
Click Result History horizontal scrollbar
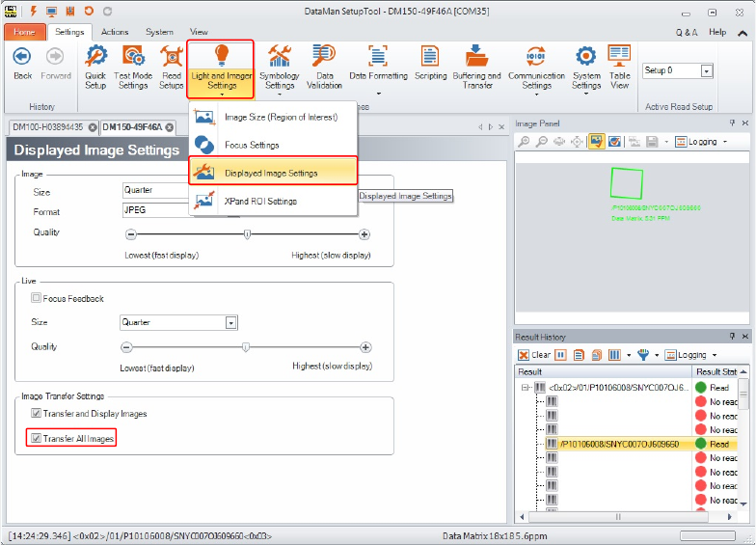click(619, 517)
